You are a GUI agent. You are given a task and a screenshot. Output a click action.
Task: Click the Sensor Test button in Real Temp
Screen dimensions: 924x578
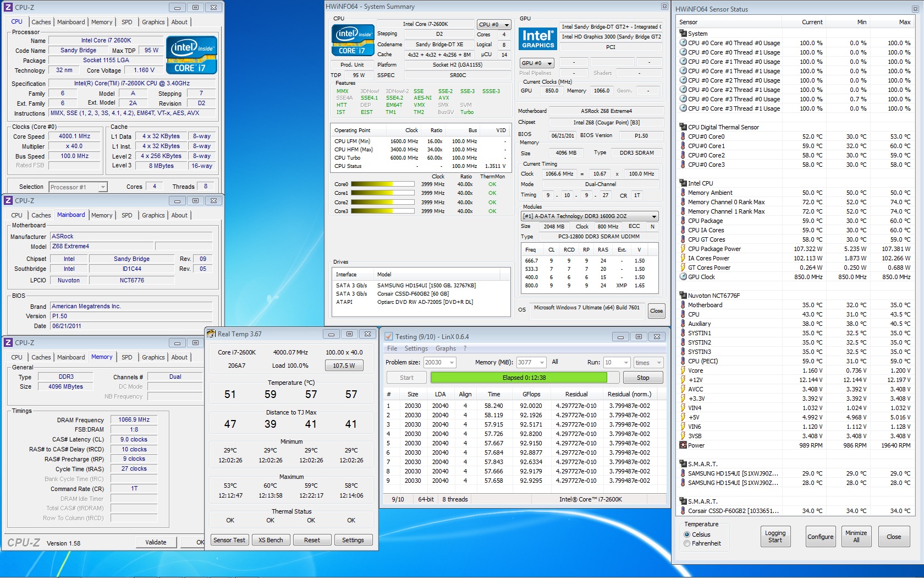pos(229,540)
